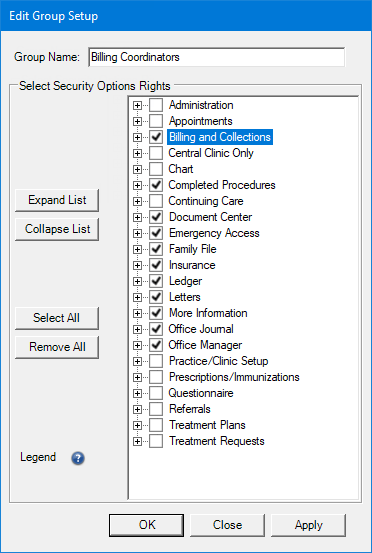Focus the Group Name text field
Viewport: 372px width, 553px height.
217,57
